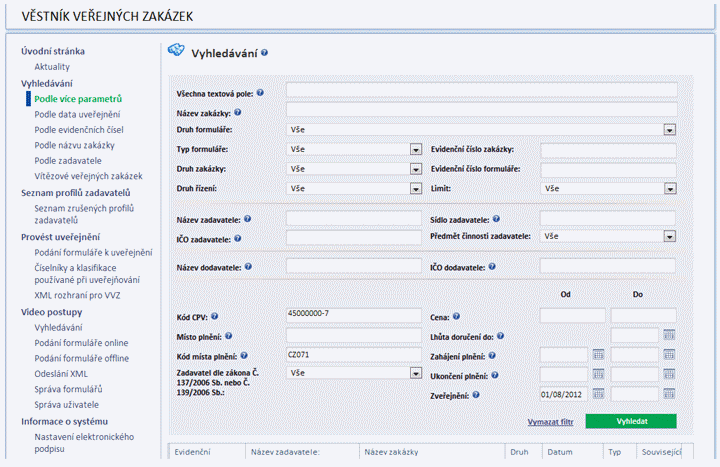Open Podání formuláře k uveřejnění

tap(93, 253)
